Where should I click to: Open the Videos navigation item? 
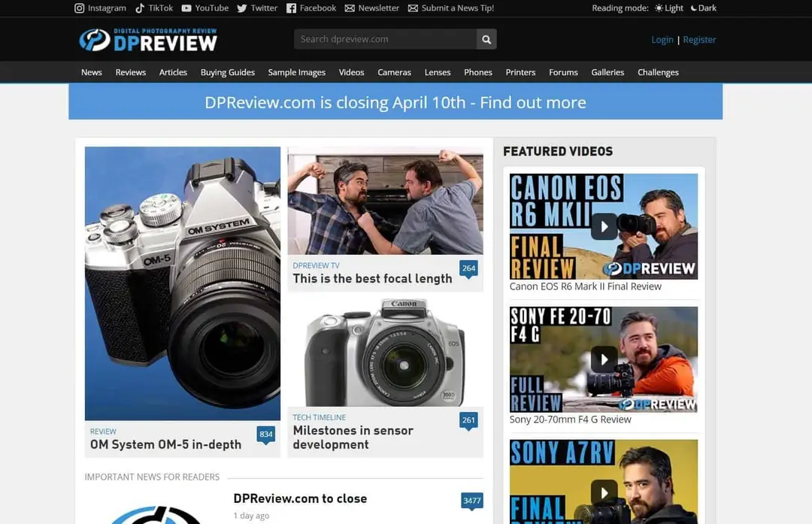point(352,72)
